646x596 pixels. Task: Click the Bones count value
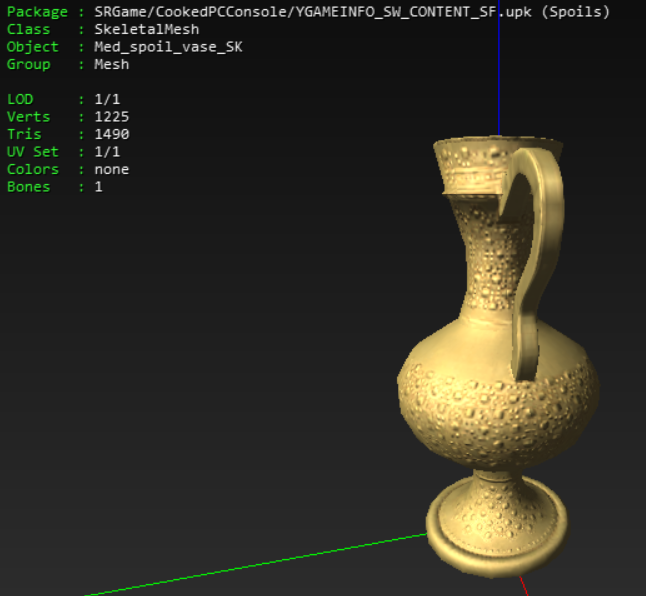coord(98,187)
